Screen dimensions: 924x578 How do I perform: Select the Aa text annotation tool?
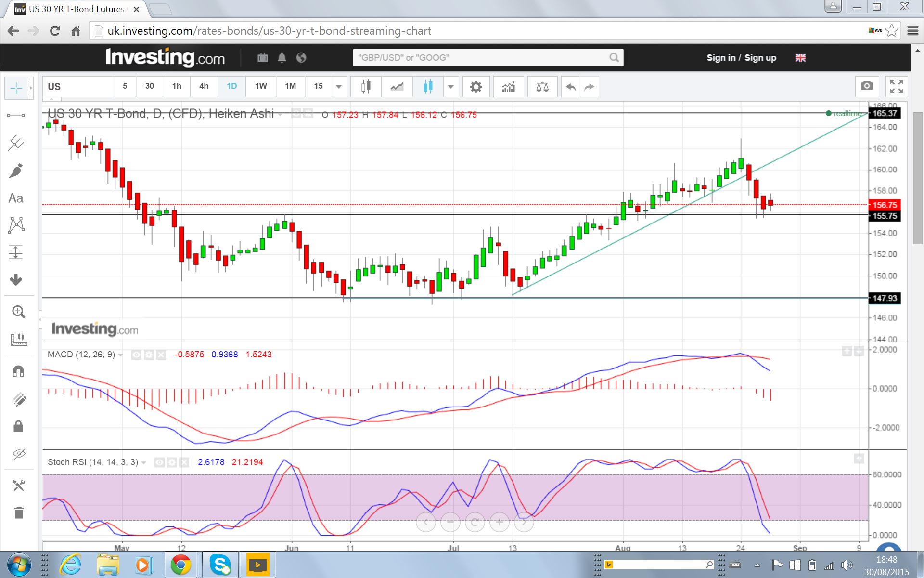pyautogui.click(x=16, y=198)
